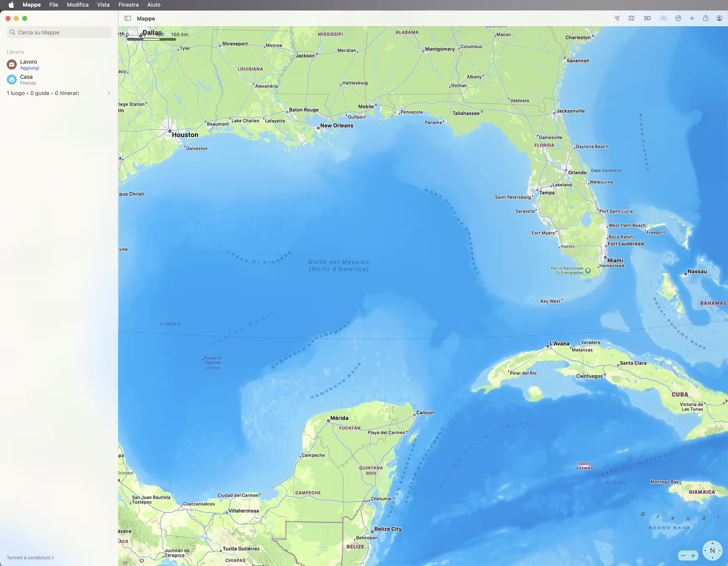
Task: Select the Santa Clara city label
Action: click(633, 363)
